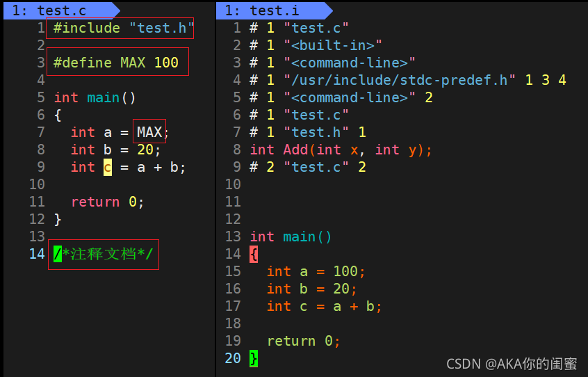Viewport: 588px width, 377px height.
Task: Click the red-highlighted opening brace in test.i
Action: (254, 254)
